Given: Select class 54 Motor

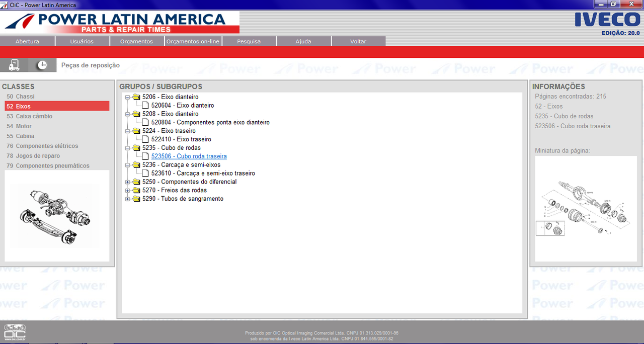Looking at the screenshot, I should click(x=57, y=126).
